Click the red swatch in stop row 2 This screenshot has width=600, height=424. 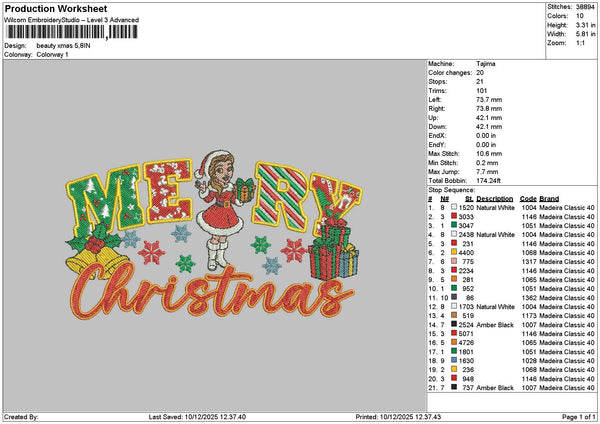coord(454,216)
